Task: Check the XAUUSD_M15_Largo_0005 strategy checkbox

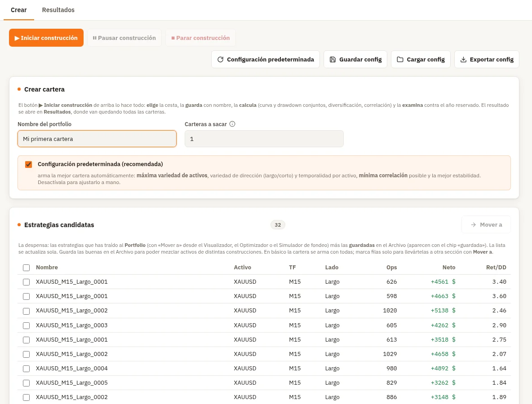Action: click(26, 383)
